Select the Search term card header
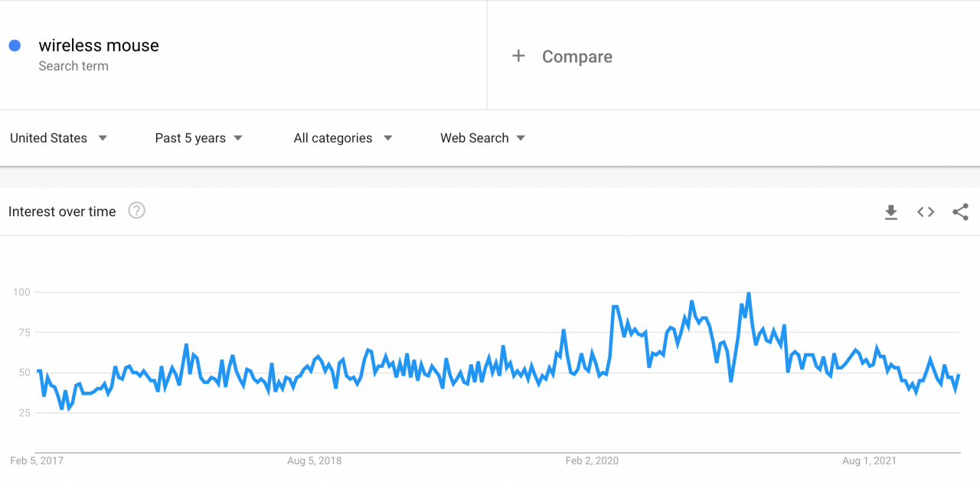980x482 pixels. coord(73,66)
